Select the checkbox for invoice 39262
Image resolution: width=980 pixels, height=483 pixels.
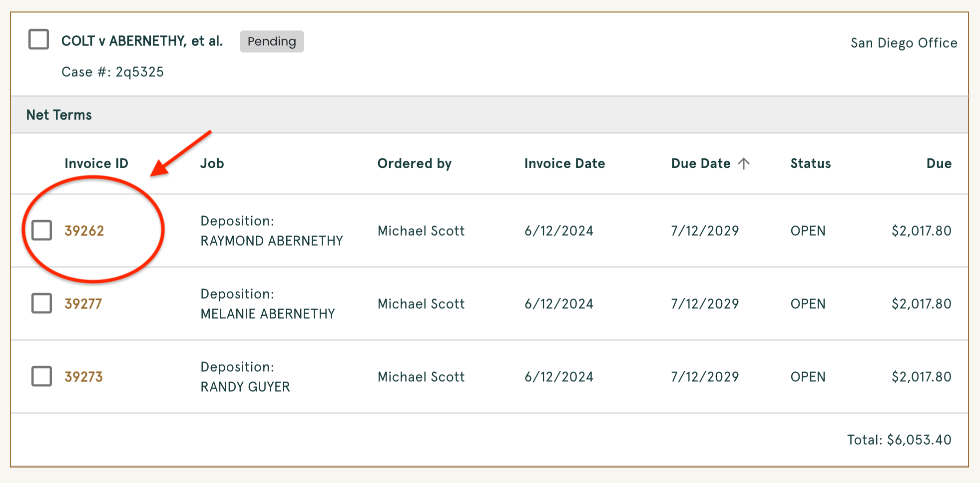click(41, 230)
